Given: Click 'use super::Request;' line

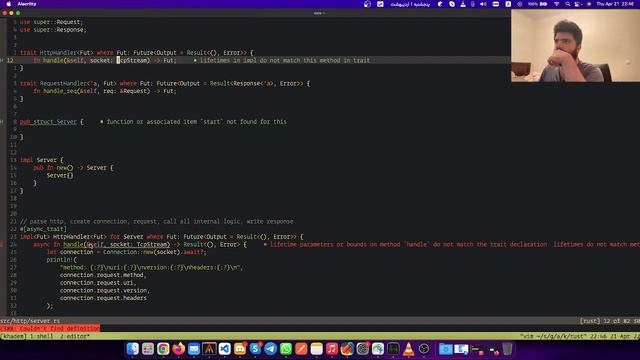Looking at the screenshot, I should 51,22.
